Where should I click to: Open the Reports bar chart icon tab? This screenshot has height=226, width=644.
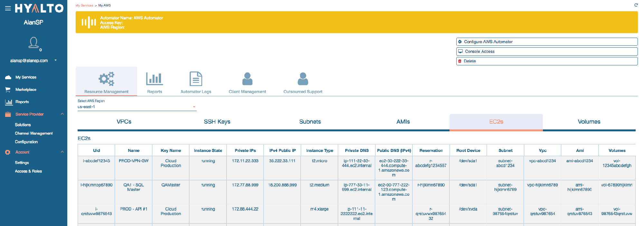(x=155, y=79)
